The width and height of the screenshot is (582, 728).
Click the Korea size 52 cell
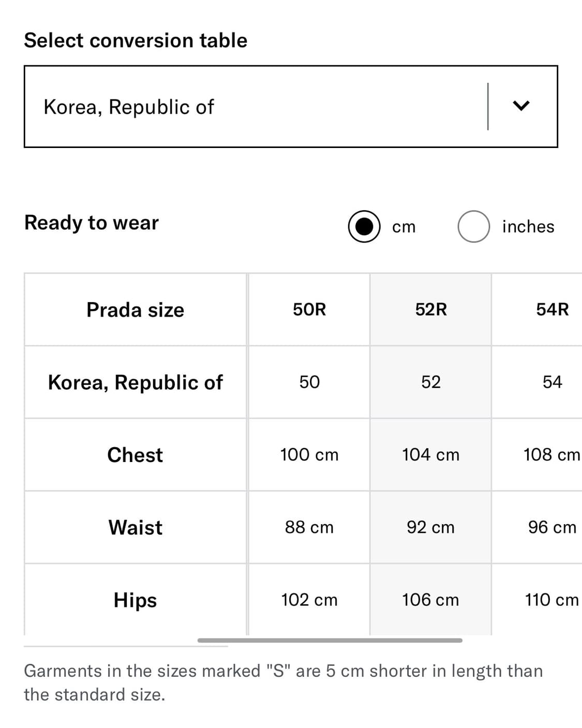(431, 382)
